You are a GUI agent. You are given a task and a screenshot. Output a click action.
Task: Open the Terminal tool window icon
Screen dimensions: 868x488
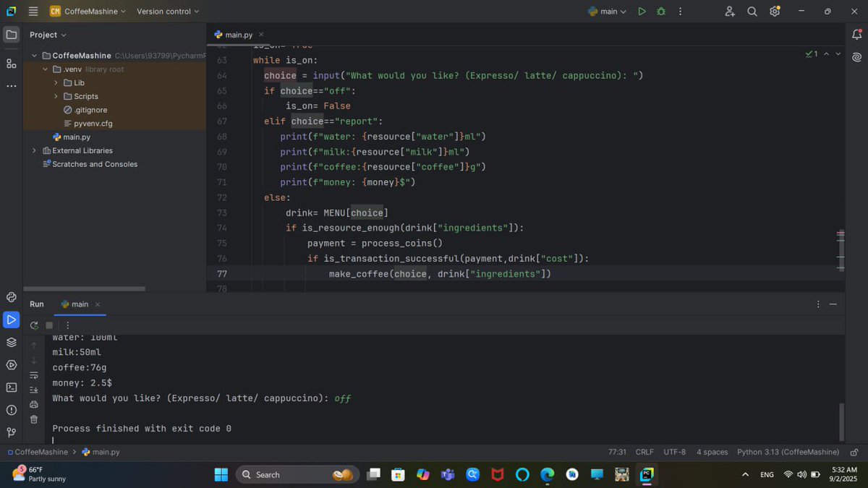12,388
